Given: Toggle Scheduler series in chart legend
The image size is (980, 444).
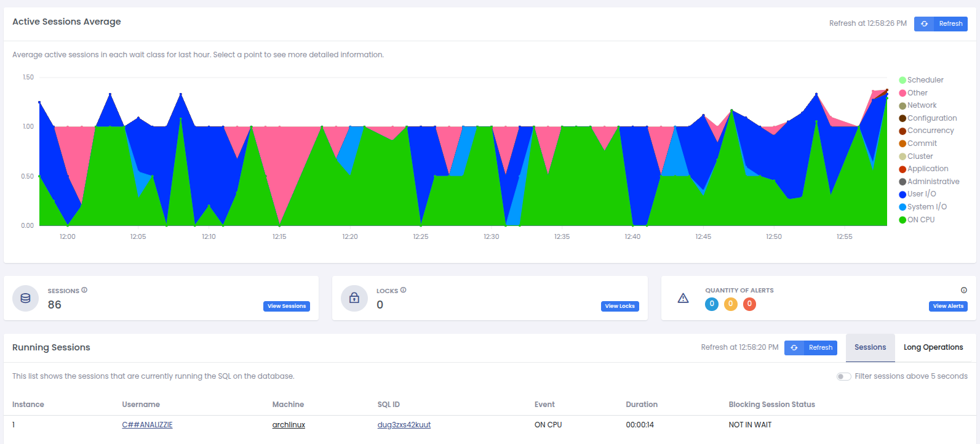Looking at the screenshot, I should click(921, 80).
